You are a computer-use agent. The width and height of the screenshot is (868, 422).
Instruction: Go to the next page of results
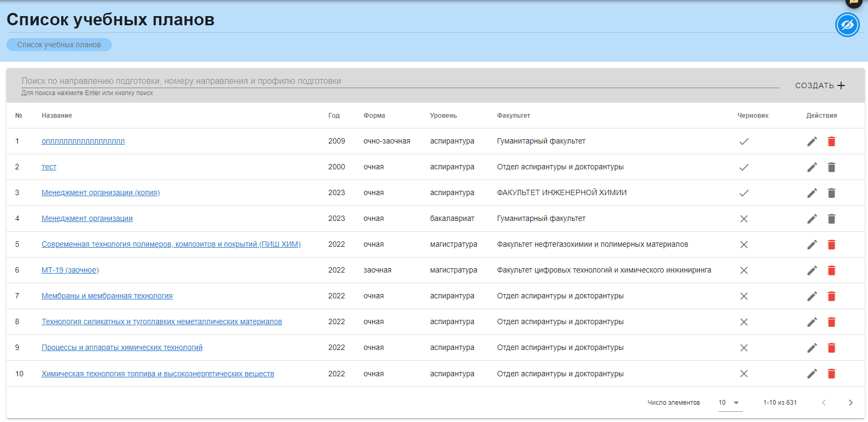850,403
